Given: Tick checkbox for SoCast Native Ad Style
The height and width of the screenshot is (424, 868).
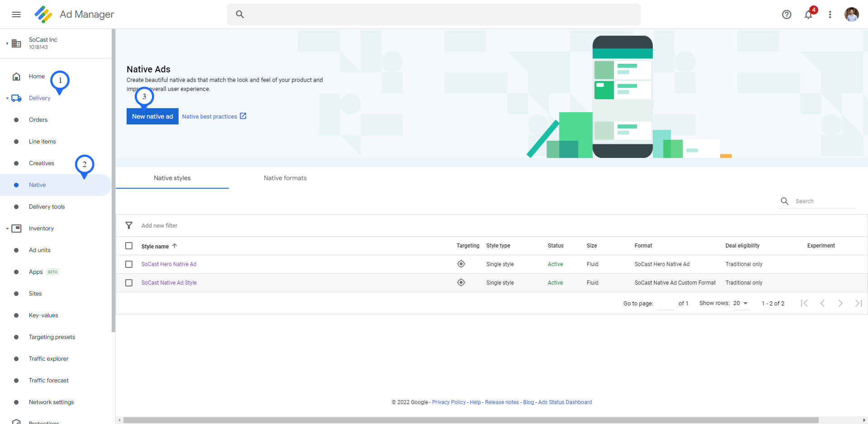Looking at the screenshot, I should click(x=129, y=283).
